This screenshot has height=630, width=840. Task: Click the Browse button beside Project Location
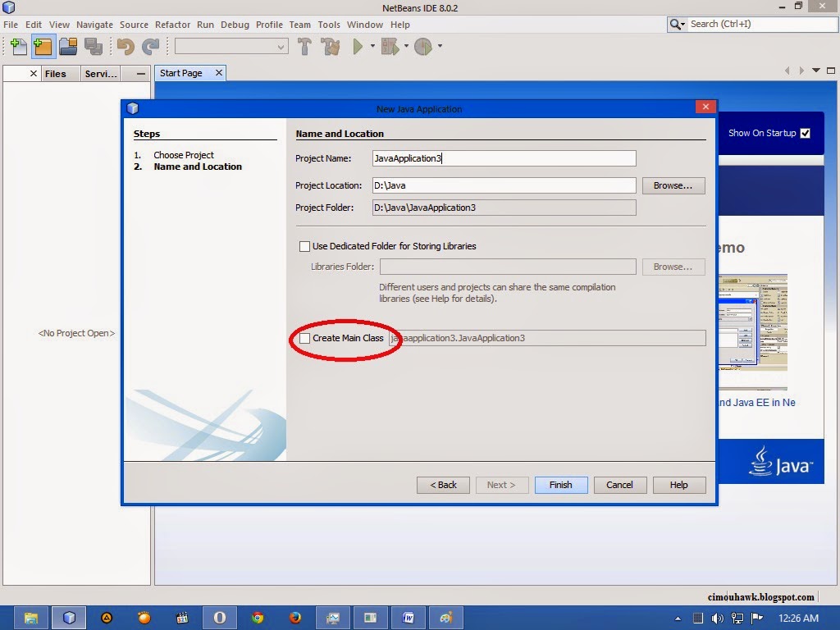673,185
